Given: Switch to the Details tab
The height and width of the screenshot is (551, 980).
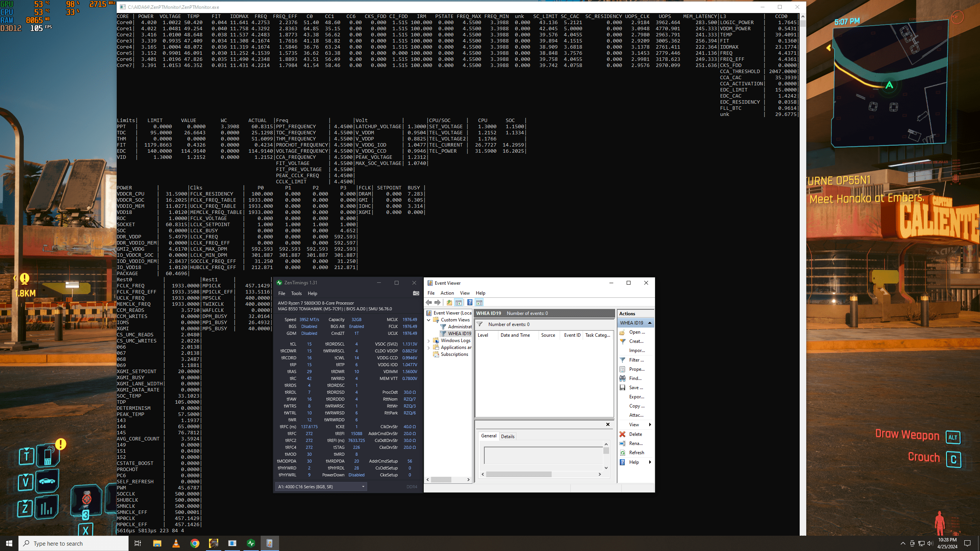Looking at the screenshot, I should point(508,437).
